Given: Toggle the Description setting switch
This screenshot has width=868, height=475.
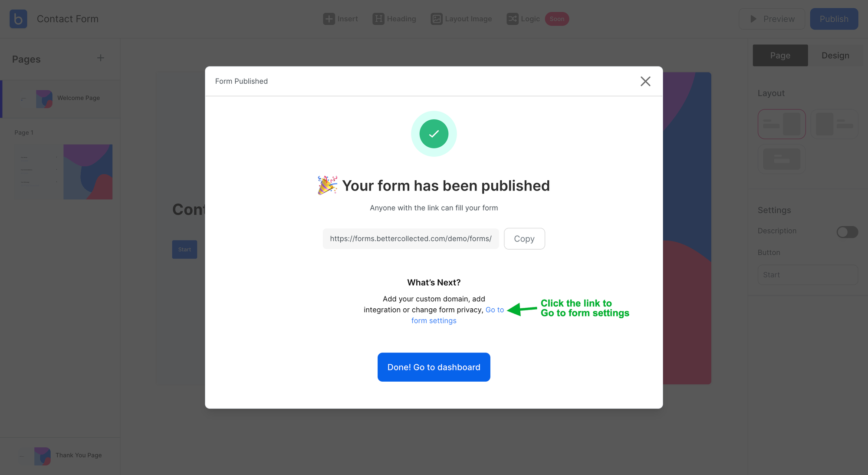Looking at the screenshot, I should coord(847,231).
